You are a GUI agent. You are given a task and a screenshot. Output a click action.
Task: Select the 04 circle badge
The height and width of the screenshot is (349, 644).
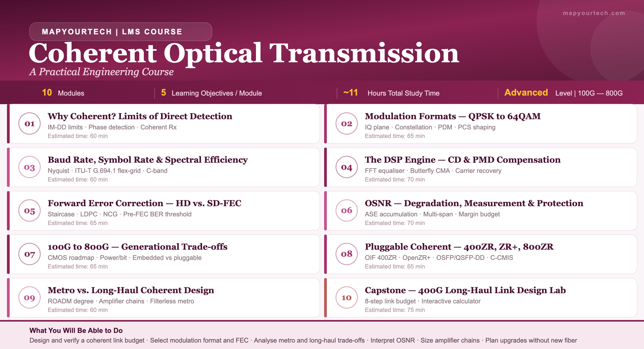point(347,167)
